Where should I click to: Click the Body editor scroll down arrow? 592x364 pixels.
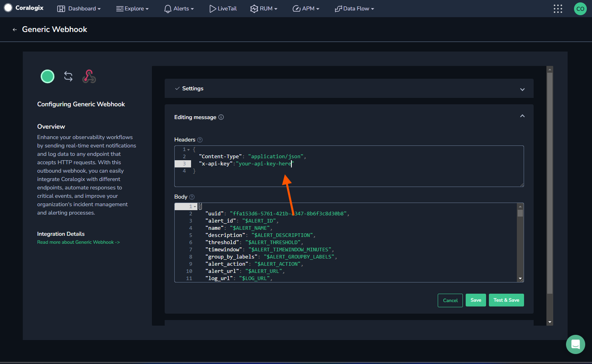[x=520, y=278]
